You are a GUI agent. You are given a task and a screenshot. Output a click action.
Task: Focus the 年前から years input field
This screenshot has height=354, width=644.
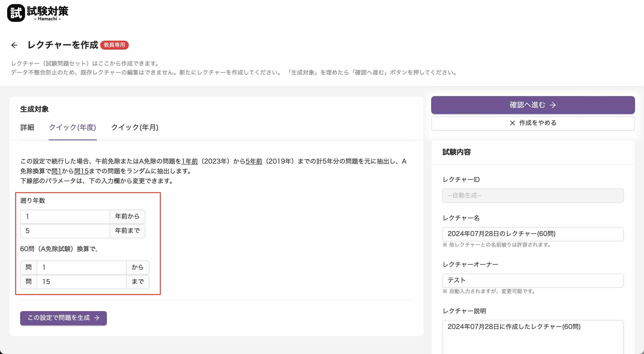click(x=65, y=216)
